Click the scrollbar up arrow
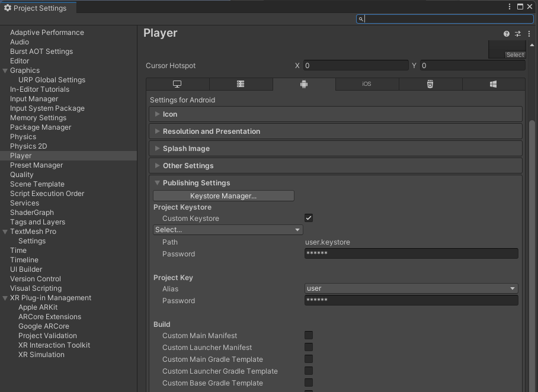The image size is (538, 392). 532,45
